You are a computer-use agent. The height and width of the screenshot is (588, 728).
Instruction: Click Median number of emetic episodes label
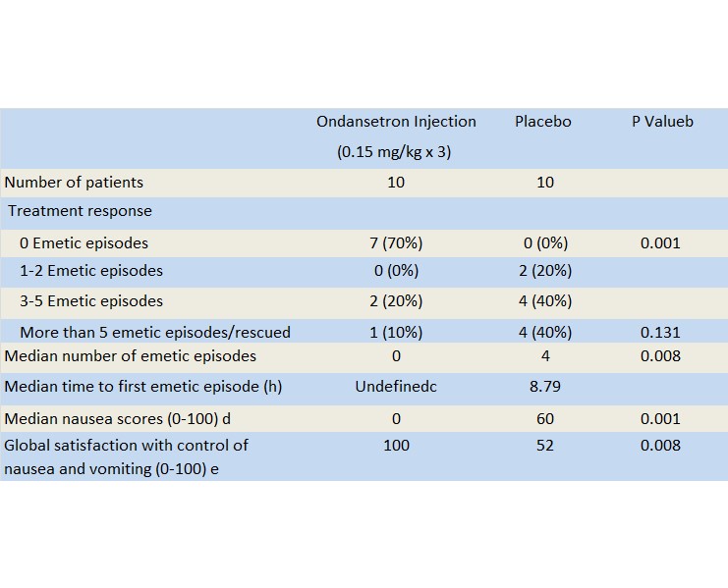[131, 355]
